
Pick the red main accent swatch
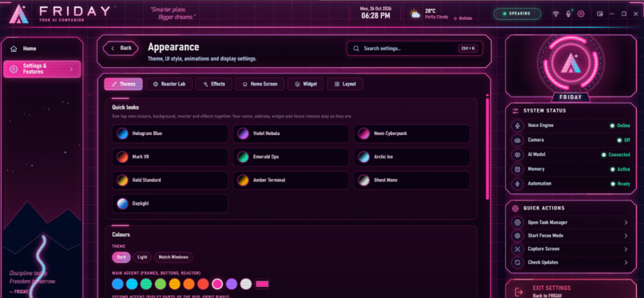[x=203, y=284]
